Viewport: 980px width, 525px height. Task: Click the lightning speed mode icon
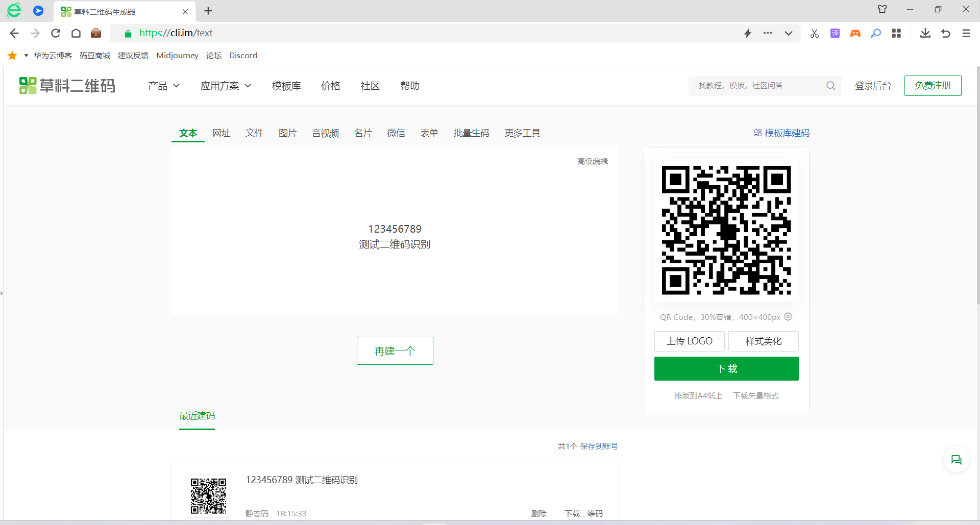pos(748,33)
